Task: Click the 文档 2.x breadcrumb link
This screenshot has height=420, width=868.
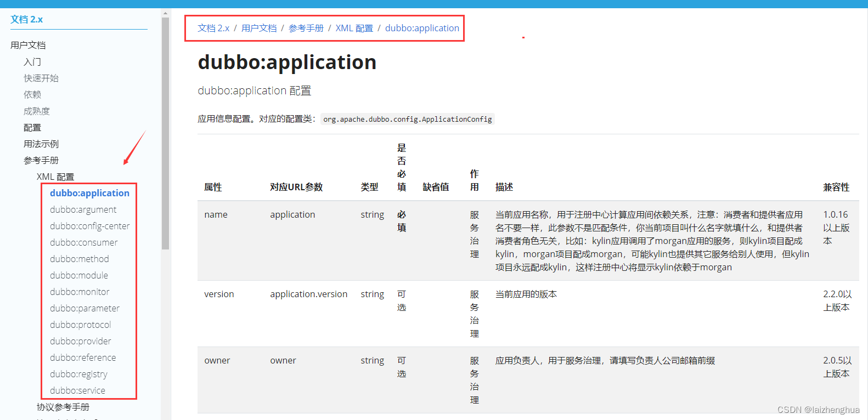Action: point(213,28)
